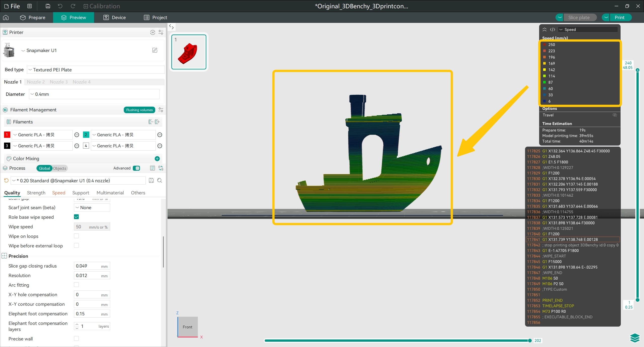Open Filament Management settings sliders icon
The height and width of the screenshot is (347, 644).
(161, 110)
